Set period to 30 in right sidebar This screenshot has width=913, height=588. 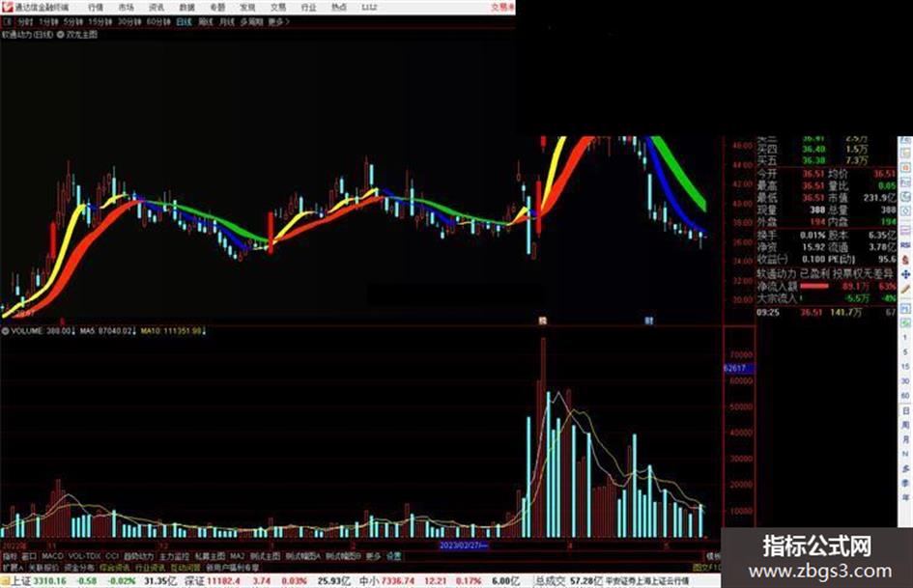click(905, 380)
